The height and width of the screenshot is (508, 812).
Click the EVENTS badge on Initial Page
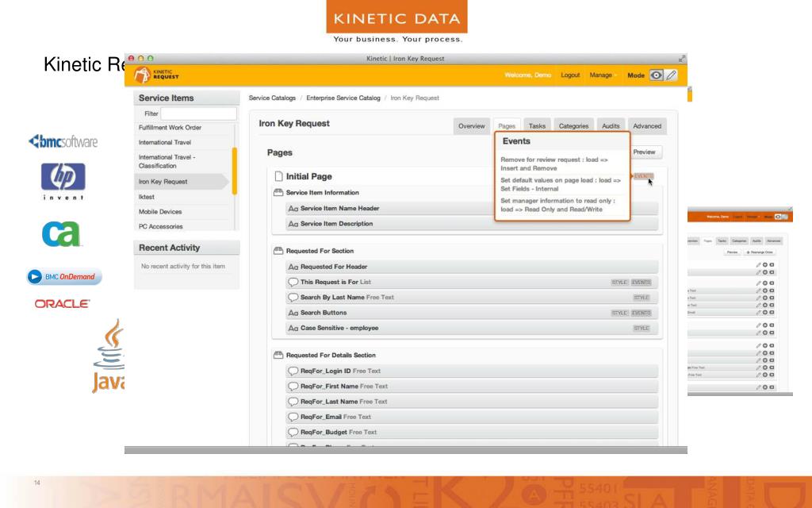coord(643,176)
